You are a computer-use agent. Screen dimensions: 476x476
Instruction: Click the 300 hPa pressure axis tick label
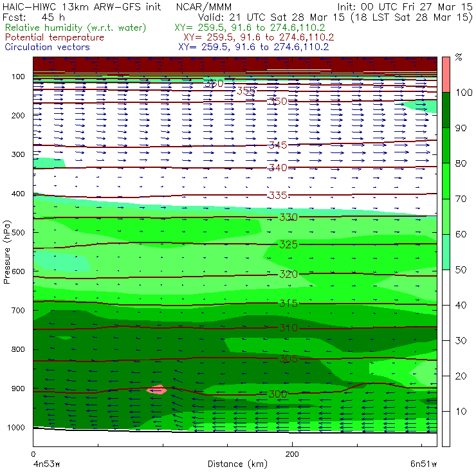tap(18, 154)
